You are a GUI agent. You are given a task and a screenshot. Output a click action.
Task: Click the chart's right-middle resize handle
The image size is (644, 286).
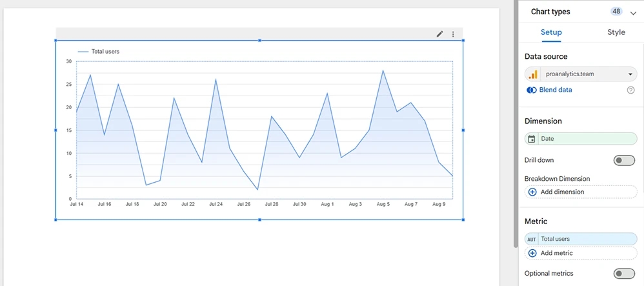pos(463,130)
